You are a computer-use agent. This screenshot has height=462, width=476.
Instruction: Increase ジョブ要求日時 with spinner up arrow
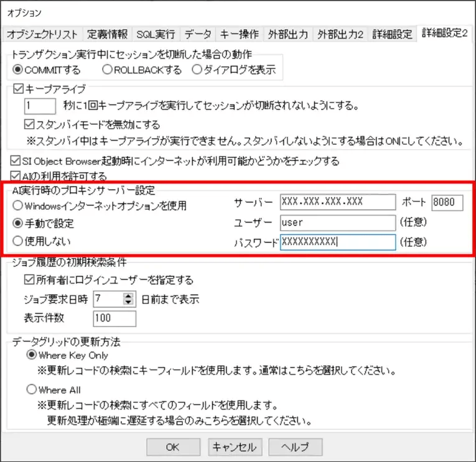click(x=129, y=296)
